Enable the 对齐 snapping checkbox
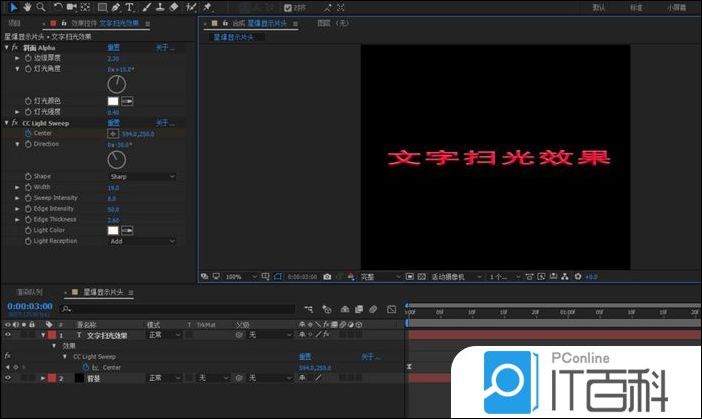 pos(288,7)
